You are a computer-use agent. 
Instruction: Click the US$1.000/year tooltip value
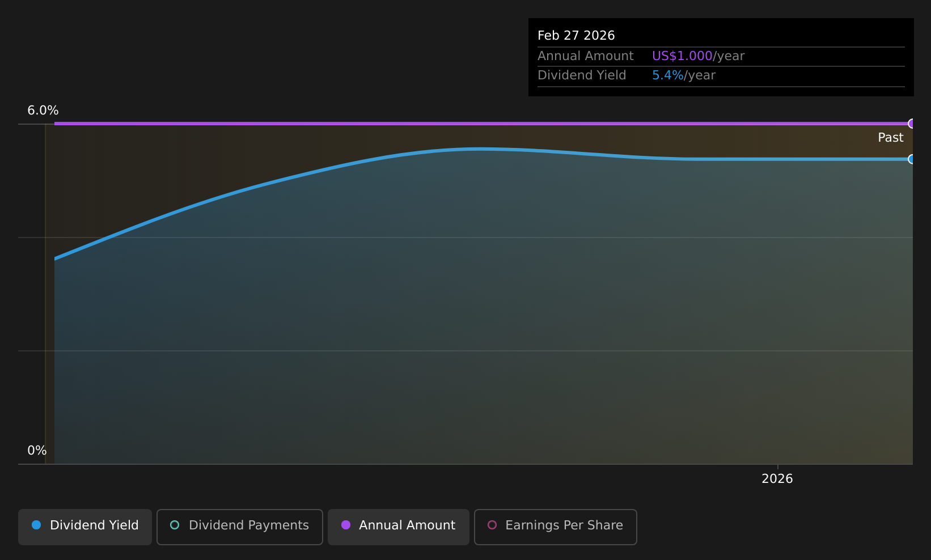point(698,56)
